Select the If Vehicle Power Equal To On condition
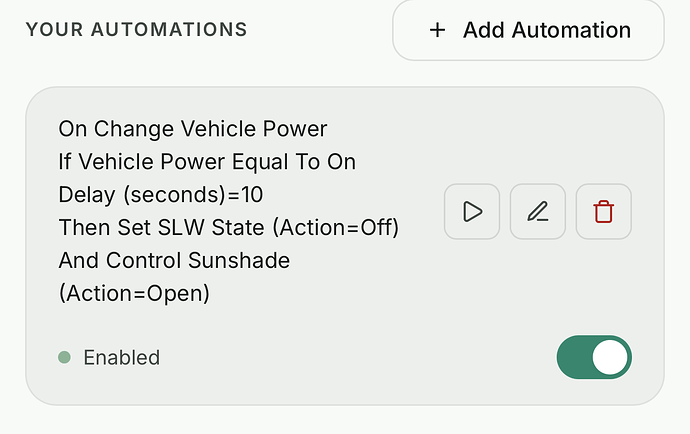The width and height of the screenshot is (690, 434). point(207,162)
